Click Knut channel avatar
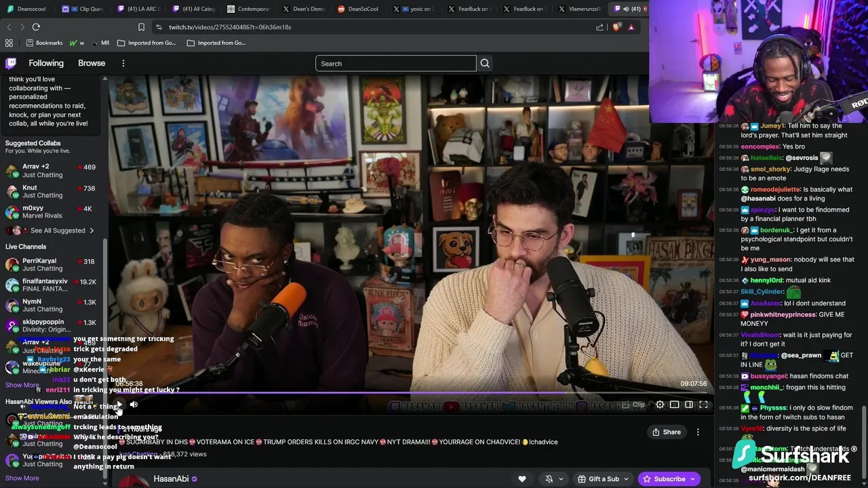The image size is (868, 488). [x=12, y=191]
